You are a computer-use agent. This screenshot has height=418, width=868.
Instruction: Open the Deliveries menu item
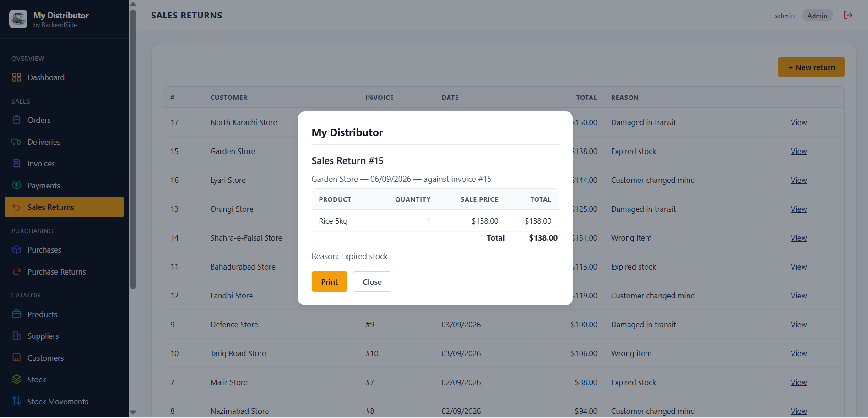64,142
